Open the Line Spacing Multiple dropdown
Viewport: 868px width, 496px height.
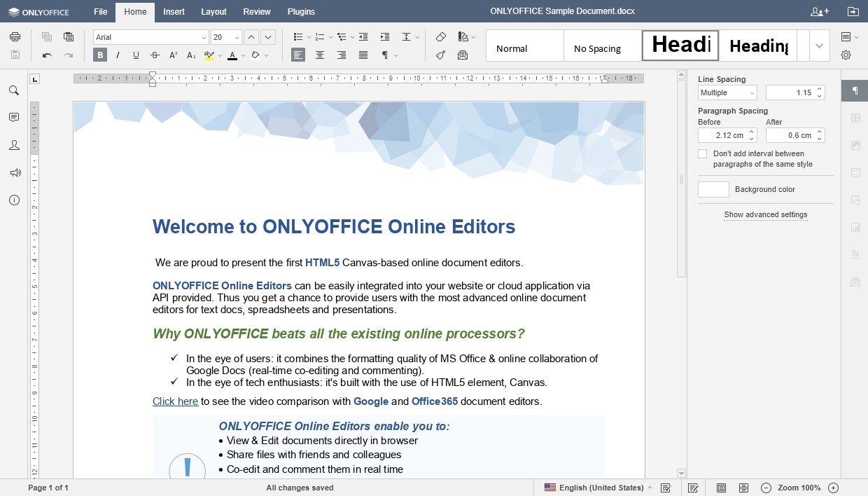(x=727, y=92)
